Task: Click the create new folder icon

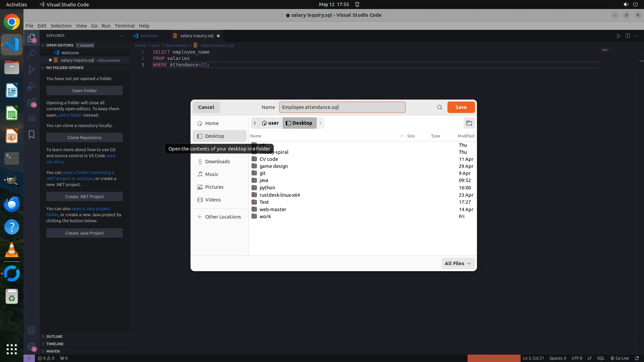Action: click(x=469, y=123)
